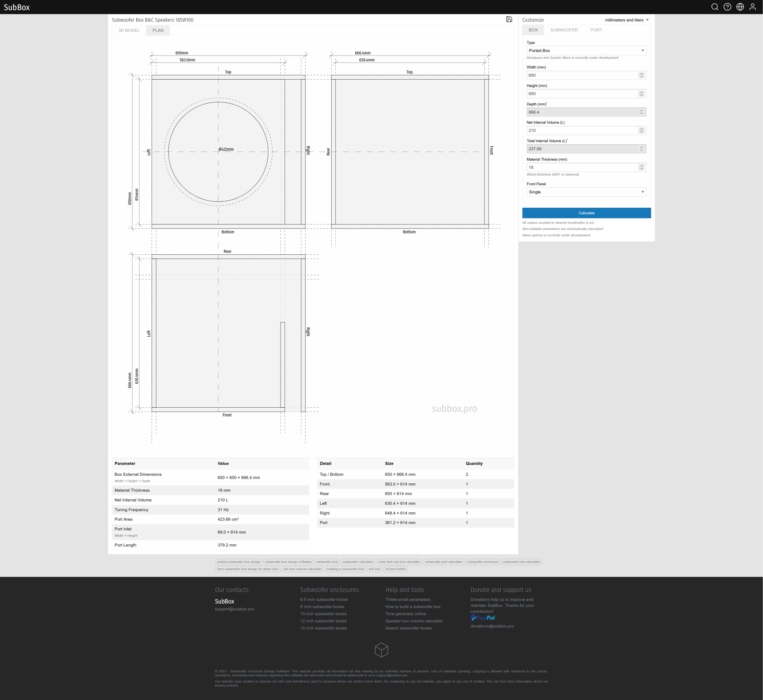Open the search icon in header

pos(715,7)
